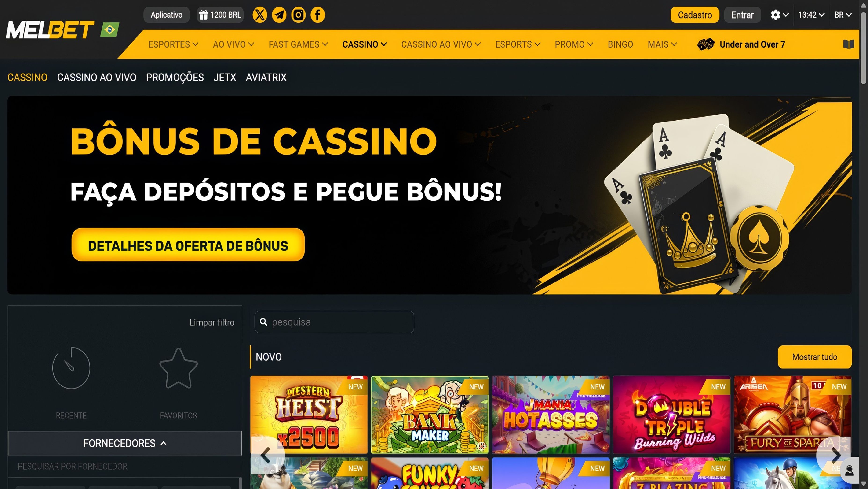868x489 pixels.
Task: Click the Favoritos star icon
Action: (178, 368)
